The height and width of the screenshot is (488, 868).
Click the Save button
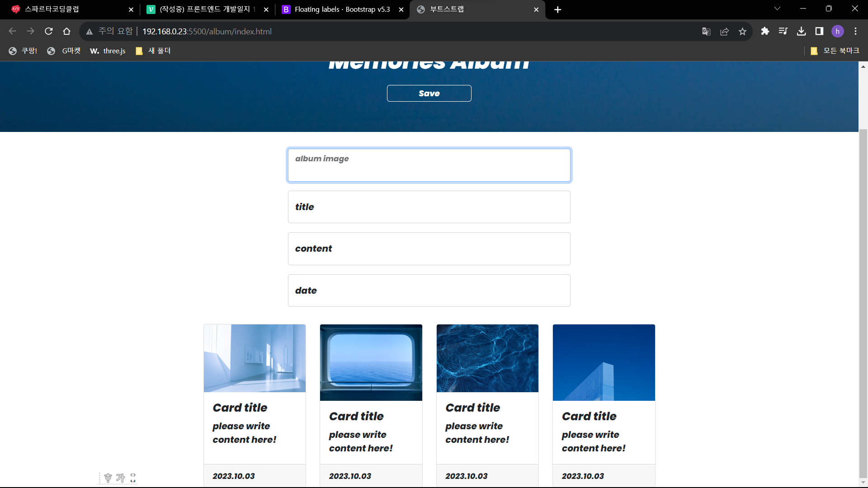[x=429, y=93]
